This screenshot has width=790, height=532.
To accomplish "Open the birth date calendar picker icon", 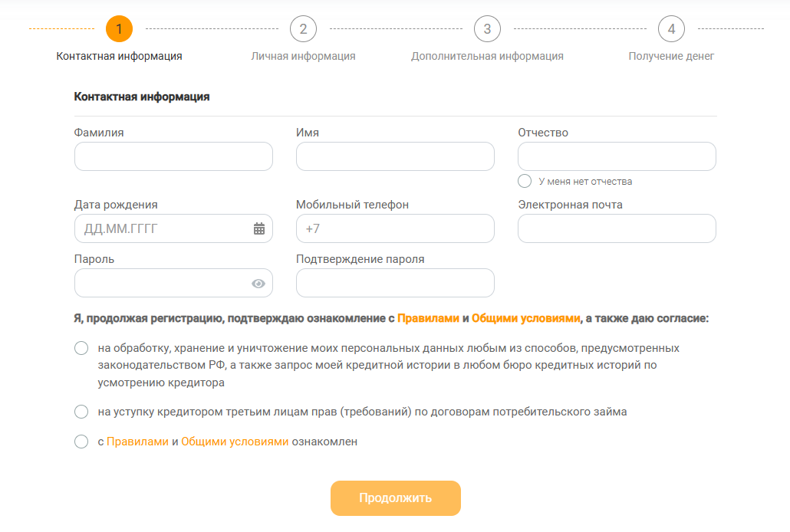I will pos(259,228).
